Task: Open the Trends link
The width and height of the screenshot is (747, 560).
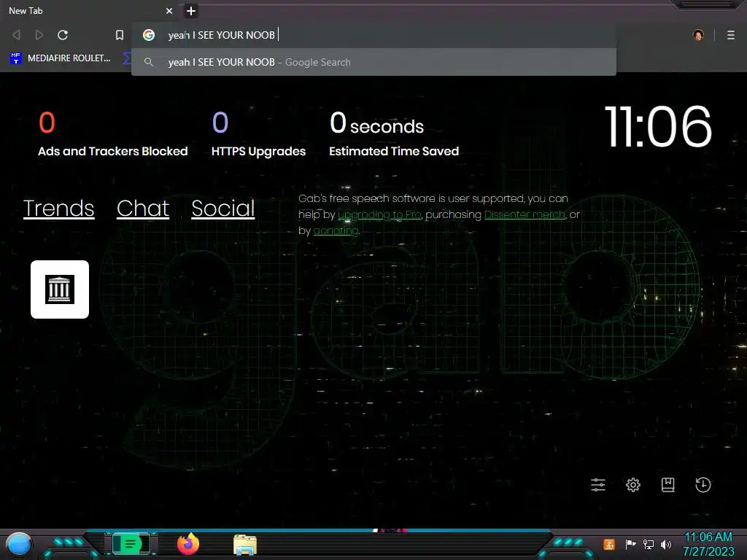Action: click(58, 209)
